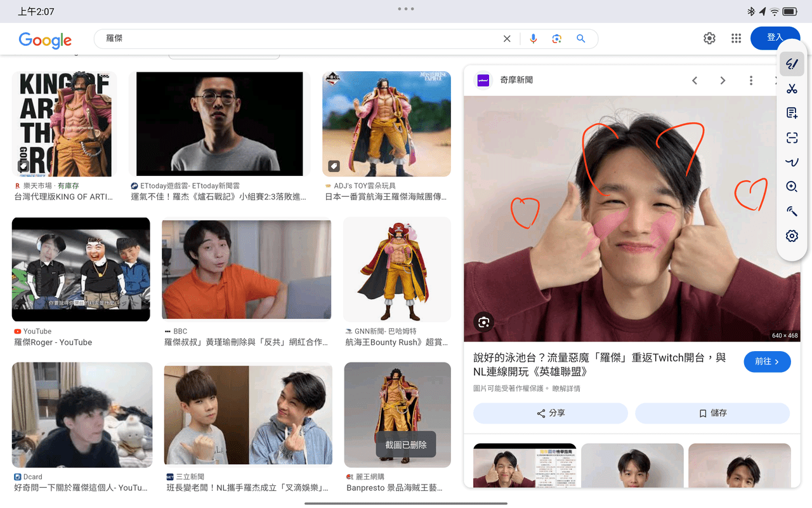
Task: Open the GNN新聞 Bounty Rush figure thumbnail
Action: point(397,269)
